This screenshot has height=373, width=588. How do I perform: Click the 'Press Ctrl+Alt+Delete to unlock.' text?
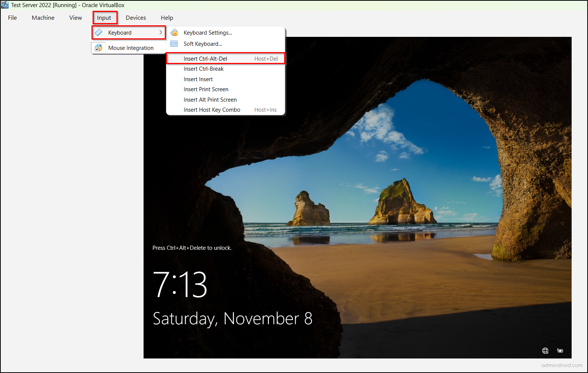[192, 248]
